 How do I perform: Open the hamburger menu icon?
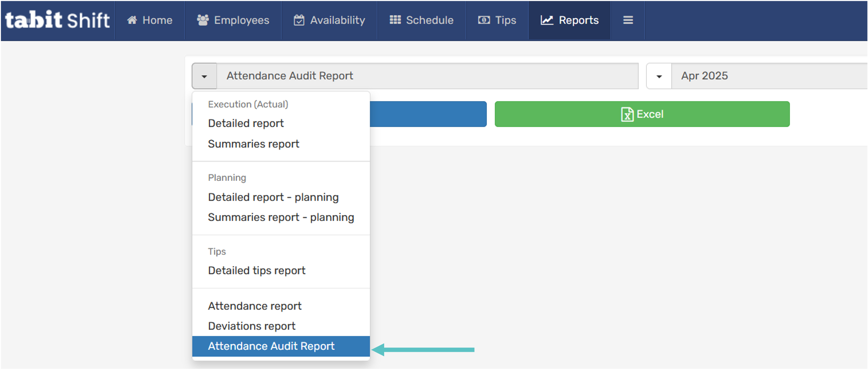click(628, 20)
